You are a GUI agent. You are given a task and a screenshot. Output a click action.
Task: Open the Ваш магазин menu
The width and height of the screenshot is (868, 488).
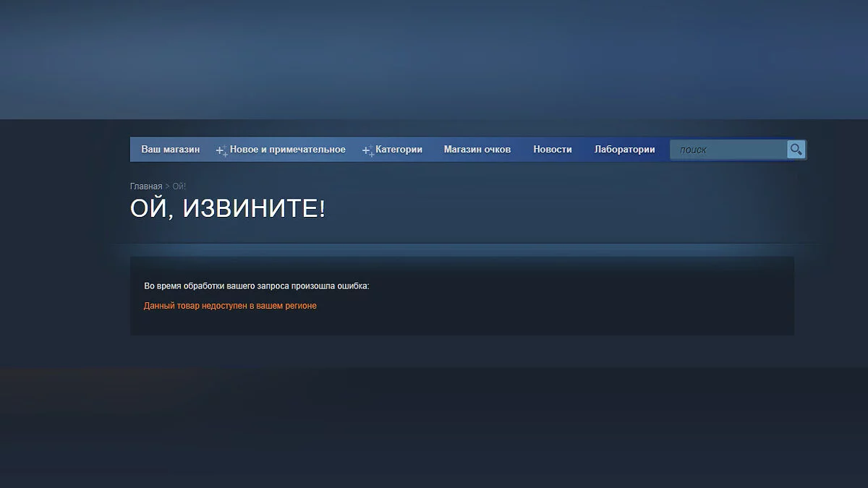pos(170,150)
